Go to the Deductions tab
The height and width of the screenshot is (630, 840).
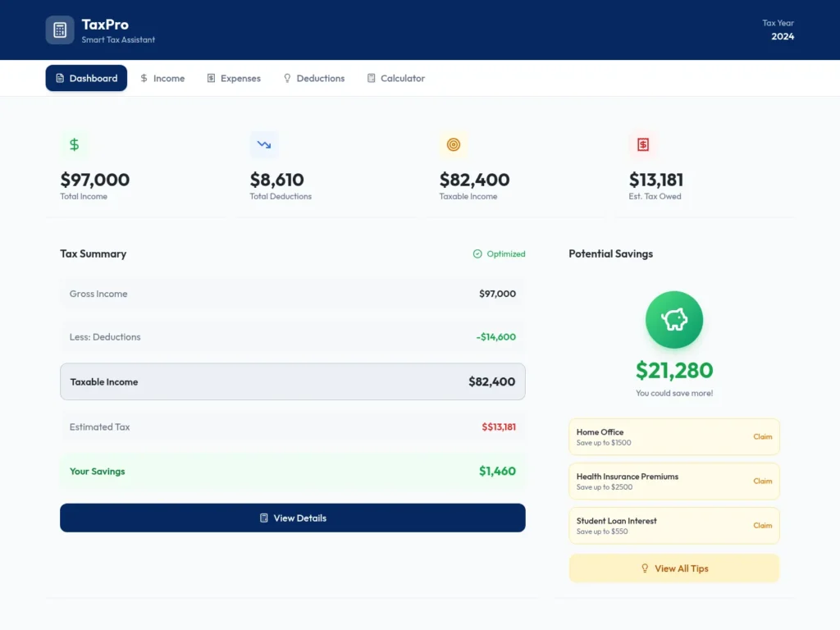tap(314, 78)
